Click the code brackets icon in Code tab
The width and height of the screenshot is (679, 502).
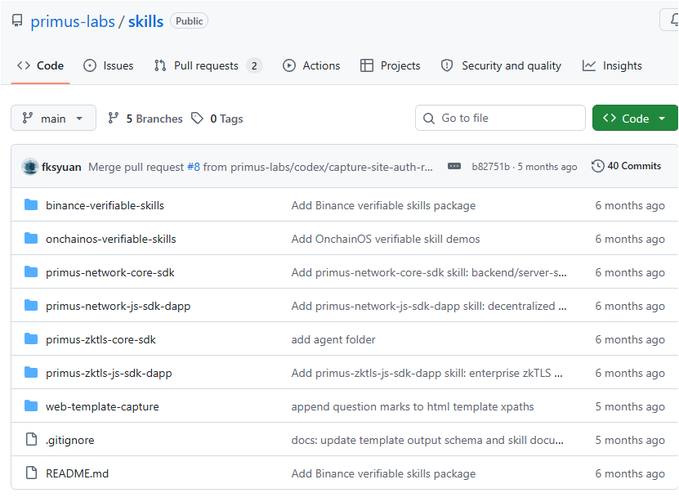click(x=23, y=65)
